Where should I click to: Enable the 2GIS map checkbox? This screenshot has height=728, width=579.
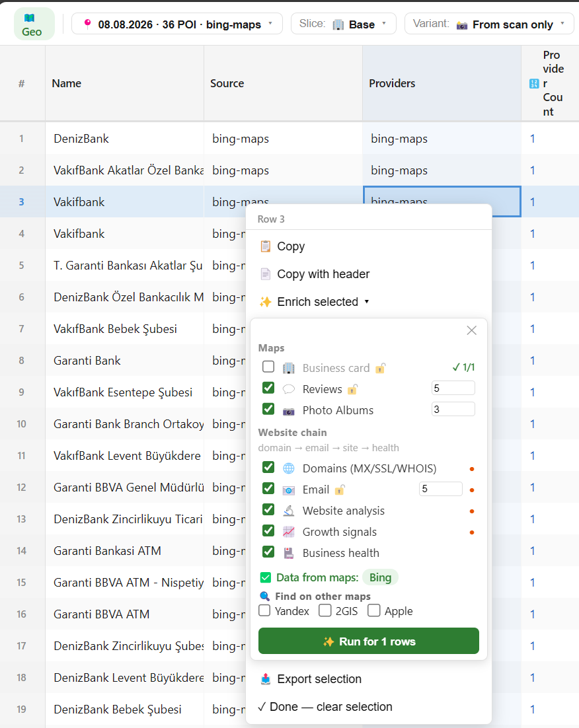pyautogui.click(x=325, y=610)
